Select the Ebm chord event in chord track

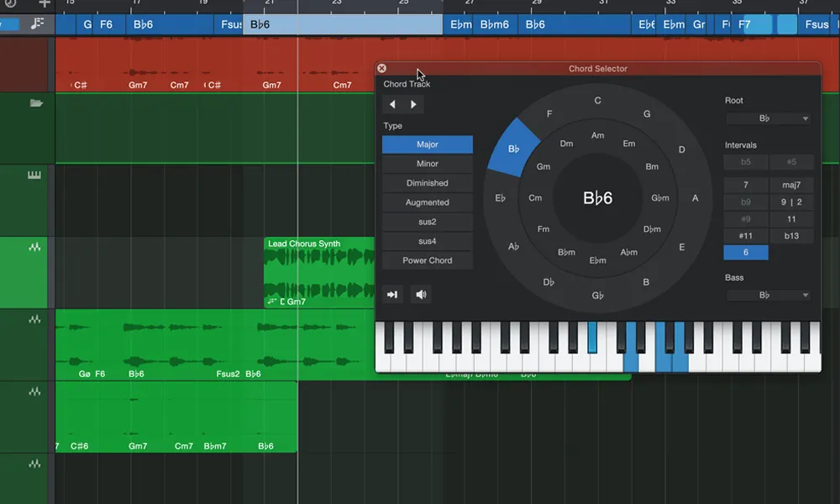click(459, 24)
